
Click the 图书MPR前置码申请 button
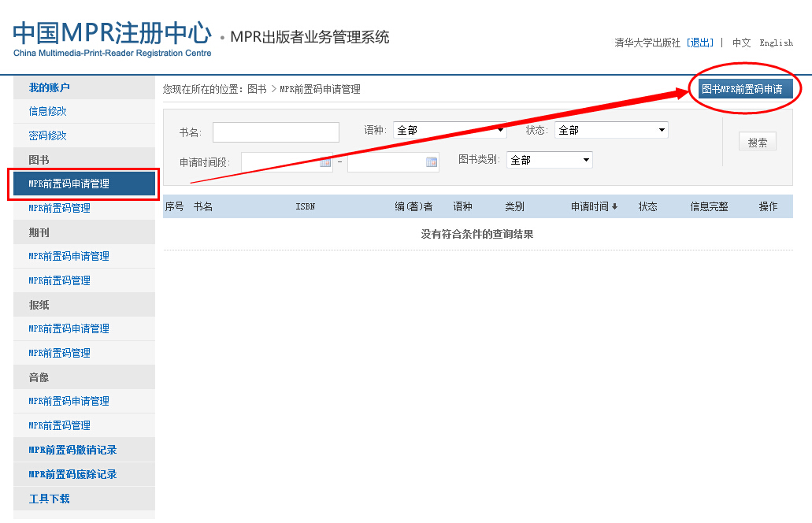pos(742,89)
